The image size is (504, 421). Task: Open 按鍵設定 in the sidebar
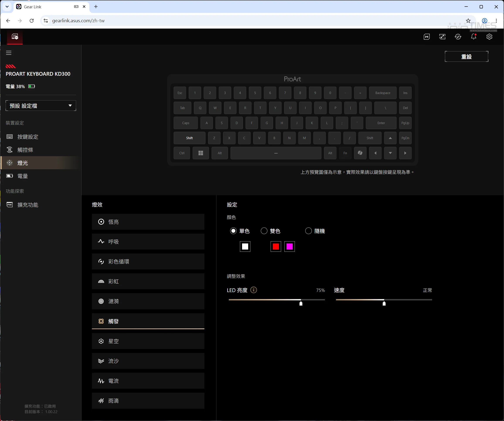[x=41, y=137]
